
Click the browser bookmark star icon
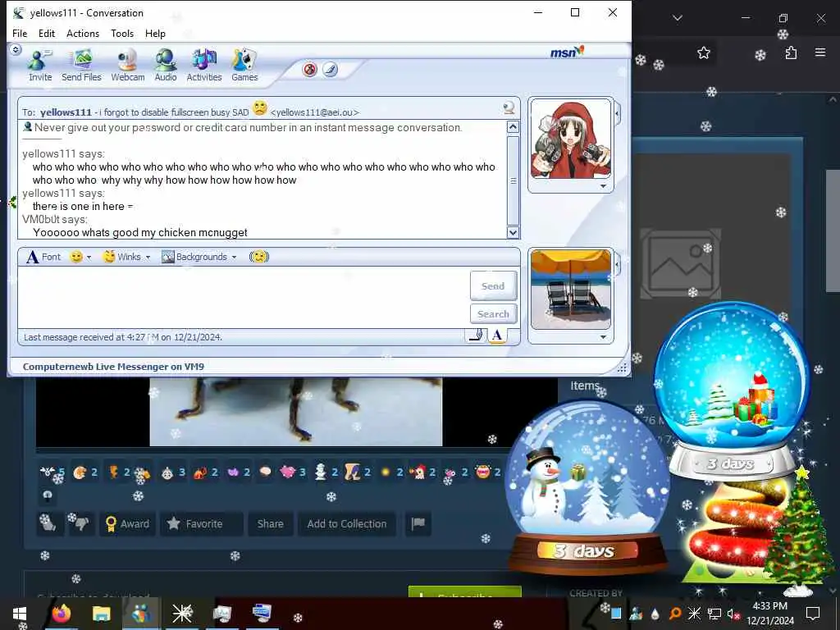(703, 52)
